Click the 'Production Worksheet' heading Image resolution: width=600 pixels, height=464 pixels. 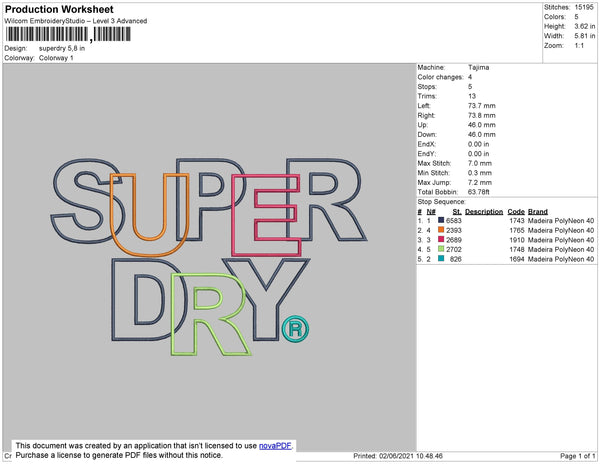click(59, 9)
